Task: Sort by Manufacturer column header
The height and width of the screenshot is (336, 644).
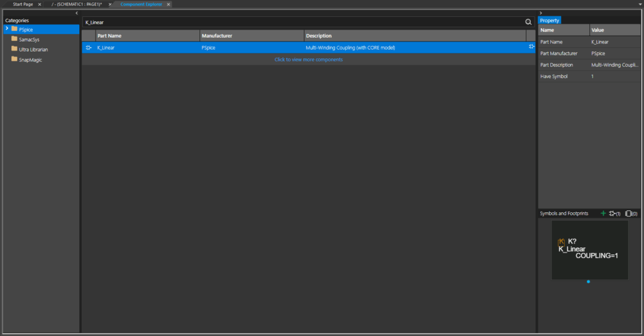Action: pos(252,36)
